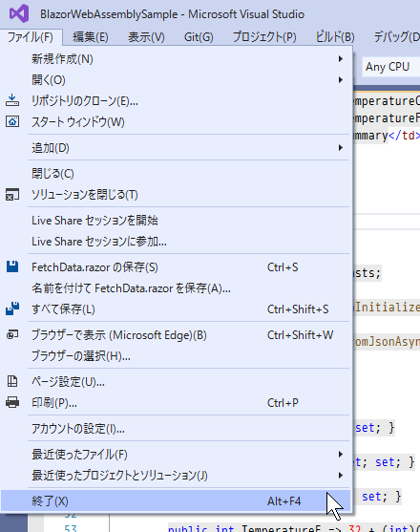This screenshot has width=420, height=532.
Task: Click the Alt+F4 shortcut text
Action: coord(284,501)
